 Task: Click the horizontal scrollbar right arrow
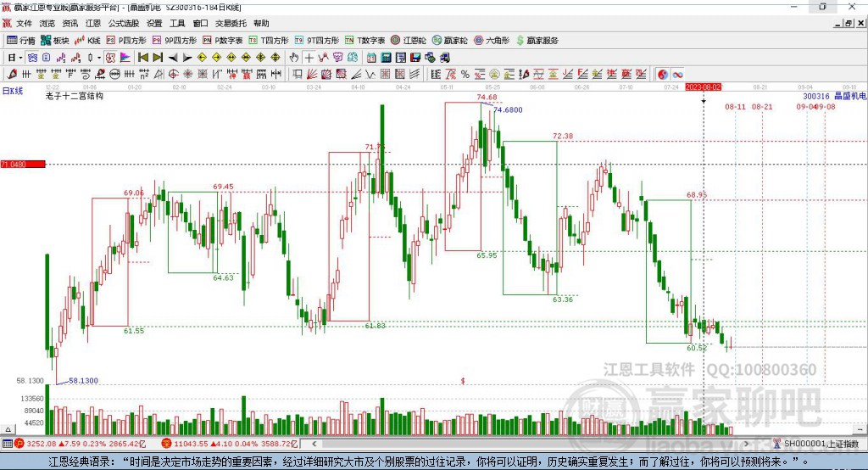pyautogui.click(x=746, y=444)
